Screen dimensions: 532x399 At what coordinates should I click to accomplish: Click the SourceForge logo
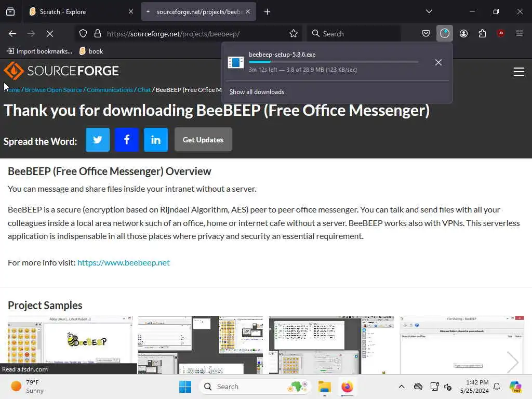(x=61, y=71)
